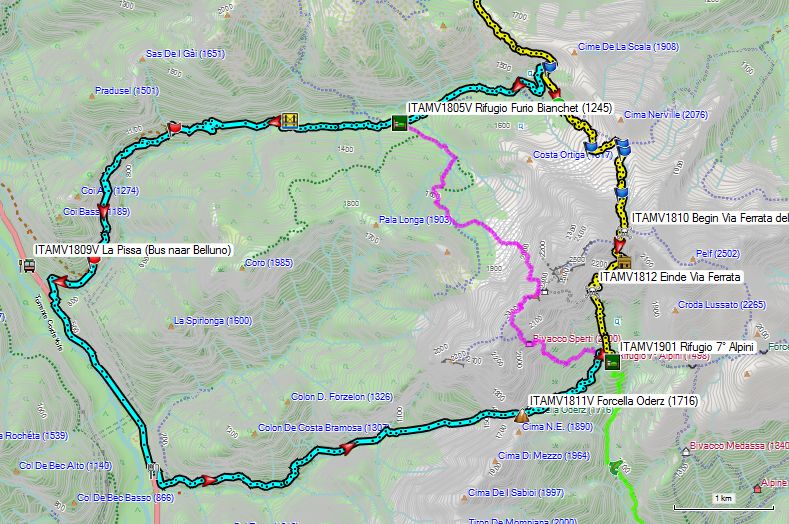Select the bus stop icon near La Pissa
This screenshot has height=524, width=789.
pyautogui.click(x=29, y=265)
